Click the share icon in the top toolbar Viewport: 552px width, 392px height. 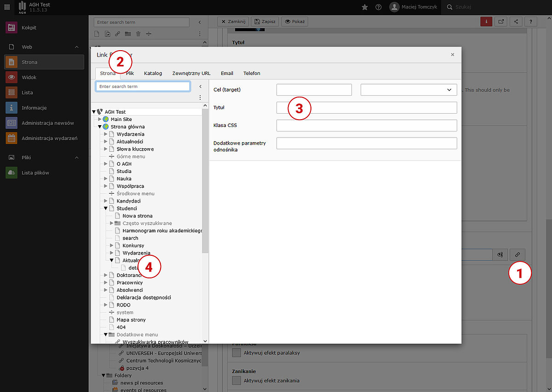(516, 22)
